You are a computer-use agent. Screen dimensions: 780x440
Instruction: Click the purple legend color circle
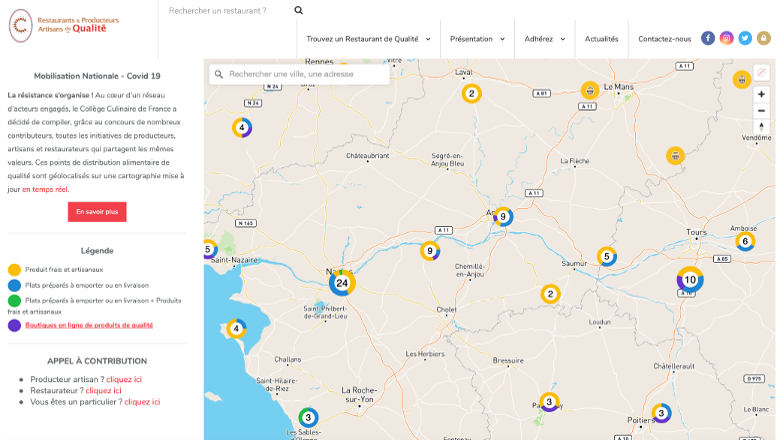point(14,325)
